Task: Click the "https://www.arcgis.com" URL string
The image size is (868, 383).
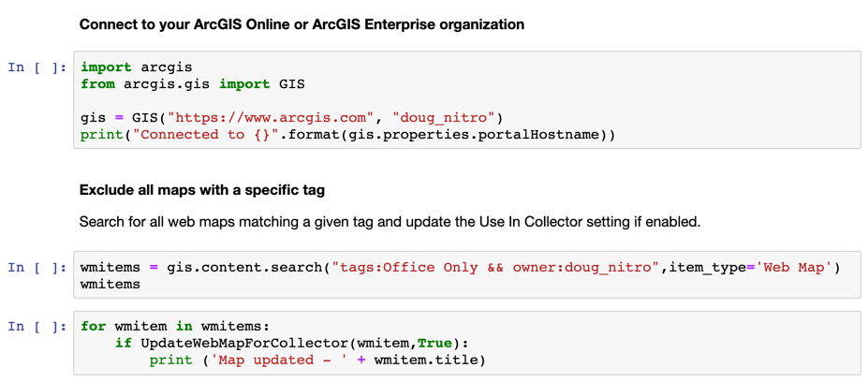Action: 272,118
